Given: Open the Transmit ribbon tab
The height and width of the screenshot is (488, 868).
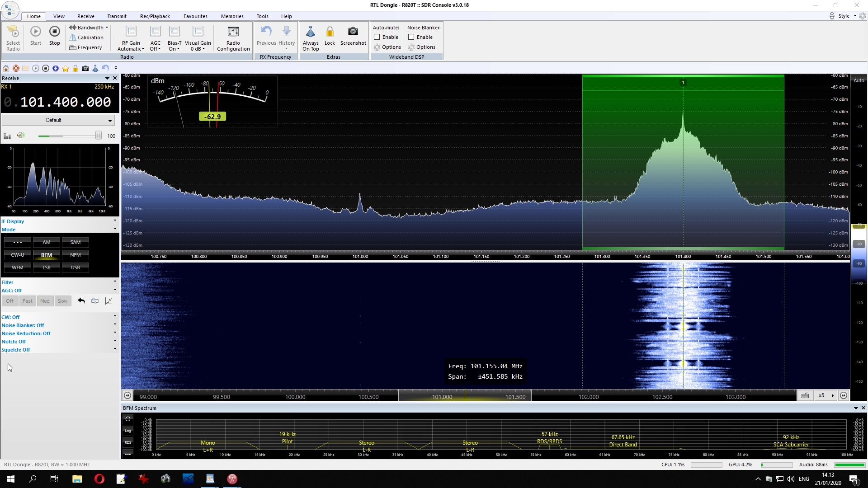Looking at the screenshot, I should [x=117, y=16].
